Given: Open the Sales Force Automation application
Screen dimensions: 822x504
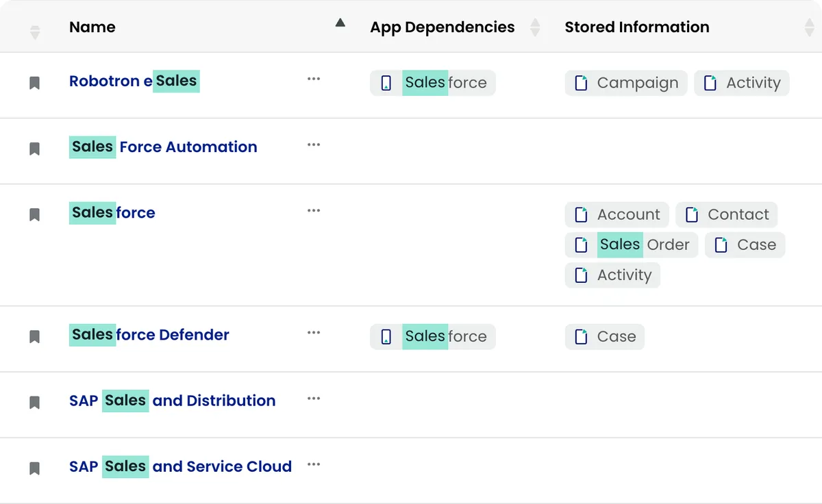Looking at the screenshot, I should click(163, 147).
